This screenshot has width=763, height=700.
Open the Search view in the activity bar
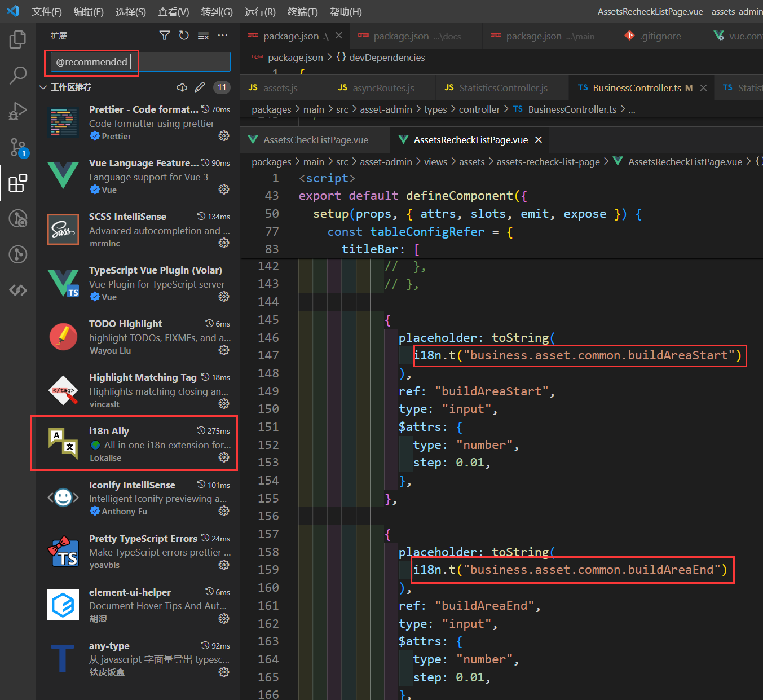(x=17, y=75)
